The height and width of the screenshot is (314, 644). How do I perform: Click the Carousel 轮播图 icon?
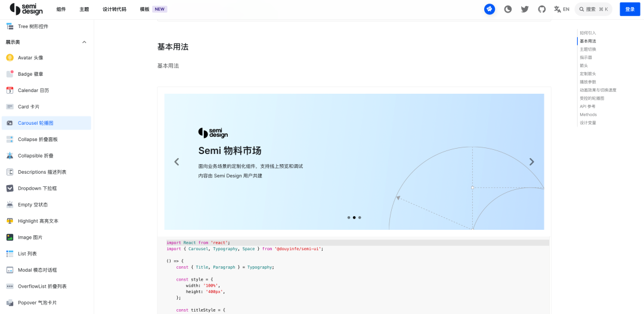pyautogui.click(x=10, y=123)
